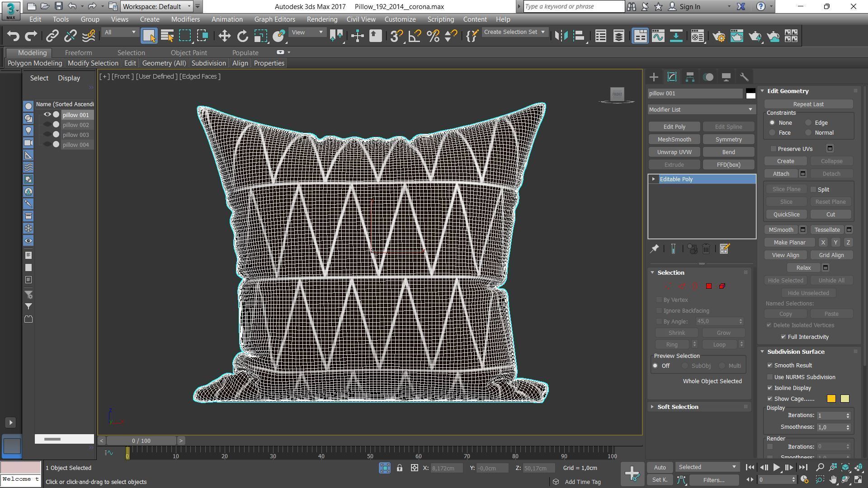Open the reference coordinate View dropdown
This screenshot has width=868, height=488.
click(307, 33)
